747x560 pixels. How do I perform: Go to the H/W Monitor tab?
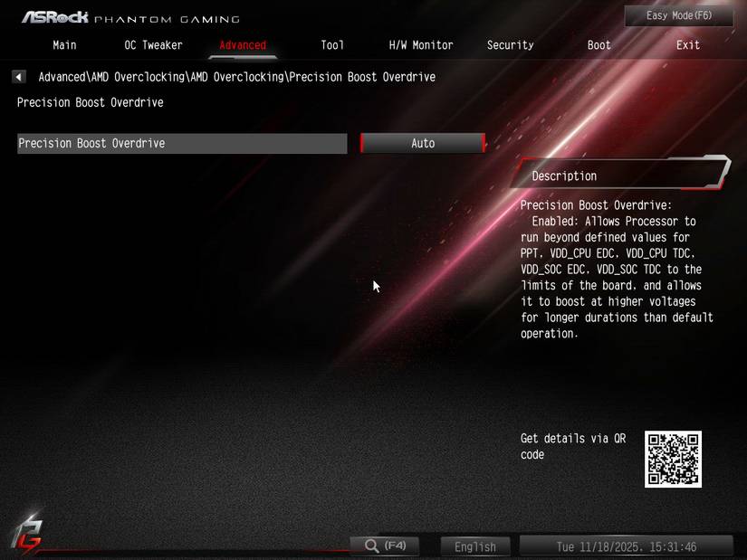tap(421, 45)
